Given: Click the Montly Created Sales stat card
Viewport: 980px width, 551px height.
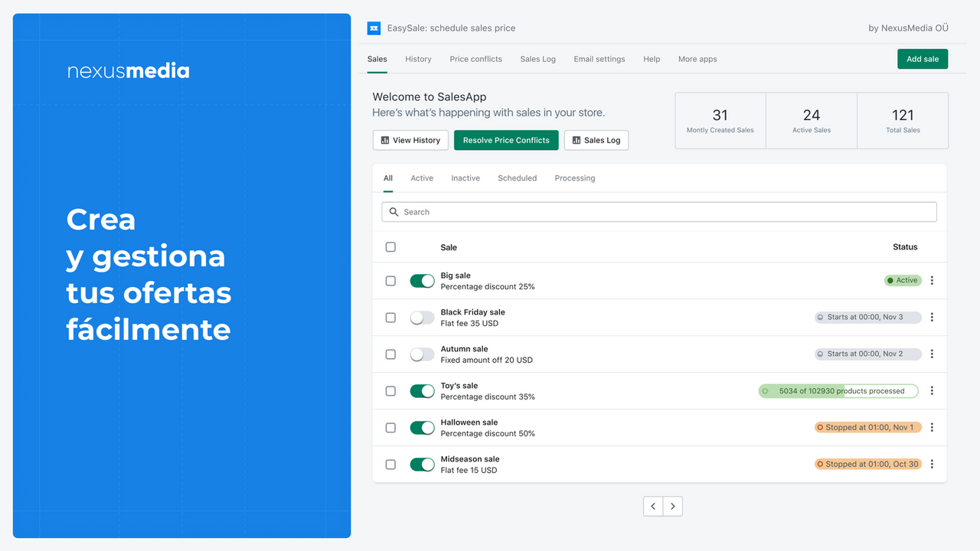Looking at the screenshot, I should click(720, 121).
